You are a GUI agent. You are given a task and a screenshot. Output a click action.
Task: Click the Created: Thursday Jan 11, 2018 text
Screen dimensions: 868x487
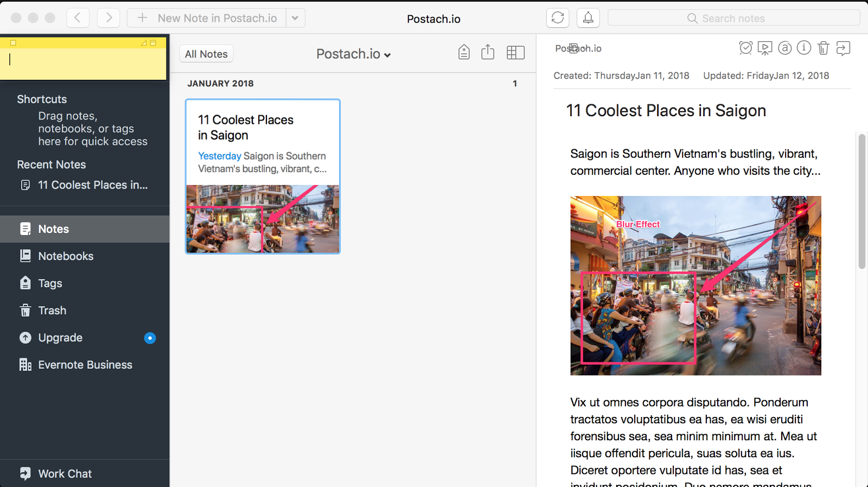(x=621, y=75)
